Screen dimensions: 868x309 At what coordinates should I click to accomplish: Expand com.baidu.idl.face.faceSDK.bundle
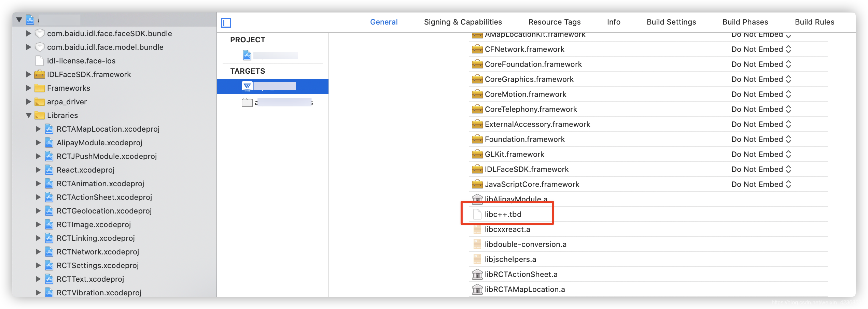click(29, 33)
